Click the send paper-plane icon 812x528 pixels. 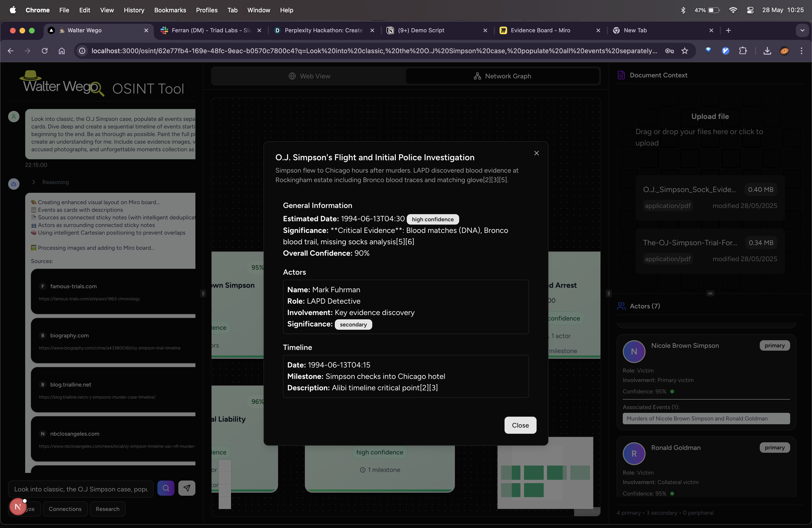tap(187, 488)
